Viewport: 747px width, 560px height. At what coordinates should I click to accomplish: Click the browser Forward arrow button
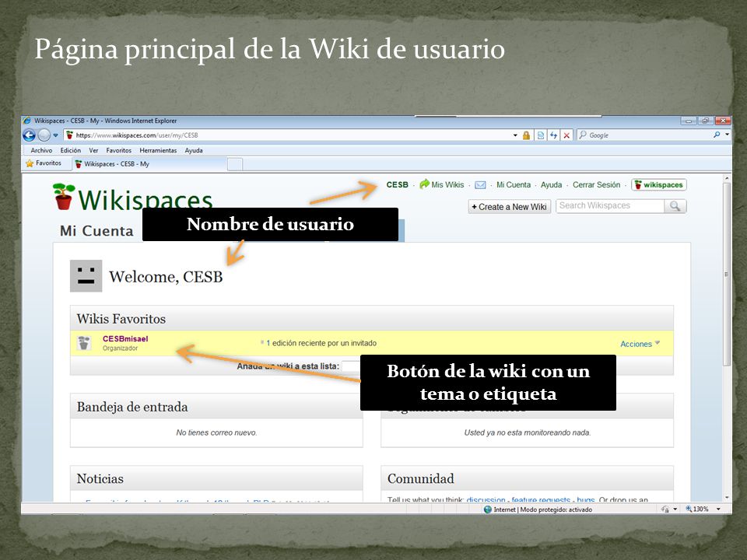click(44, 135)
